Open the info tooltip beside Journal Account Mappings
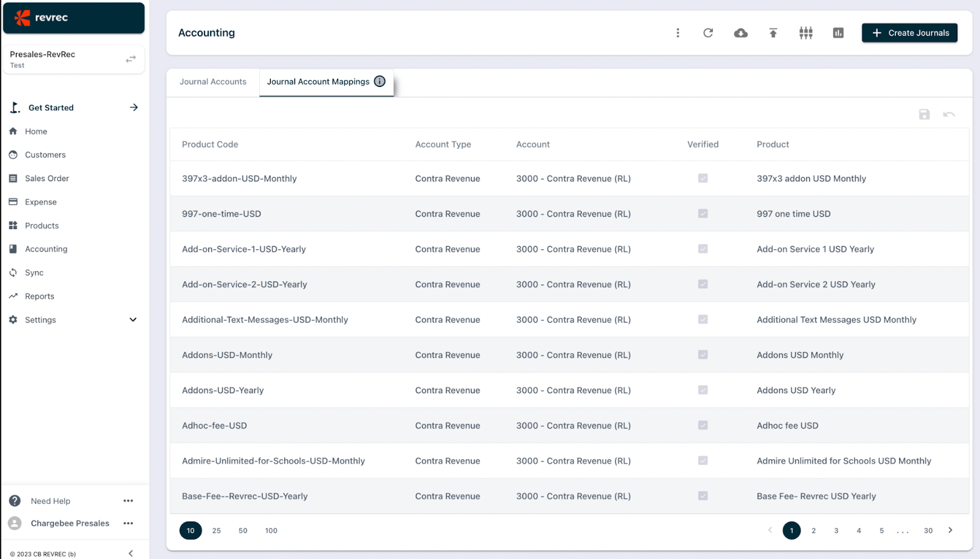 coord(379,81)
